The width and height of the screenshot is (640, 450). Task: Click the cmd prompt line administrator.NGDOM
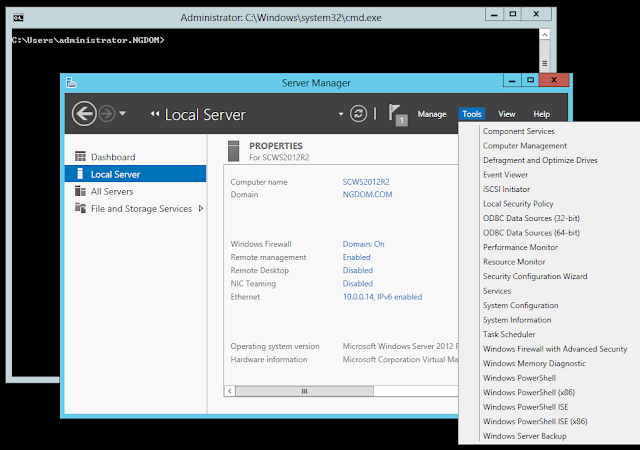88,40
